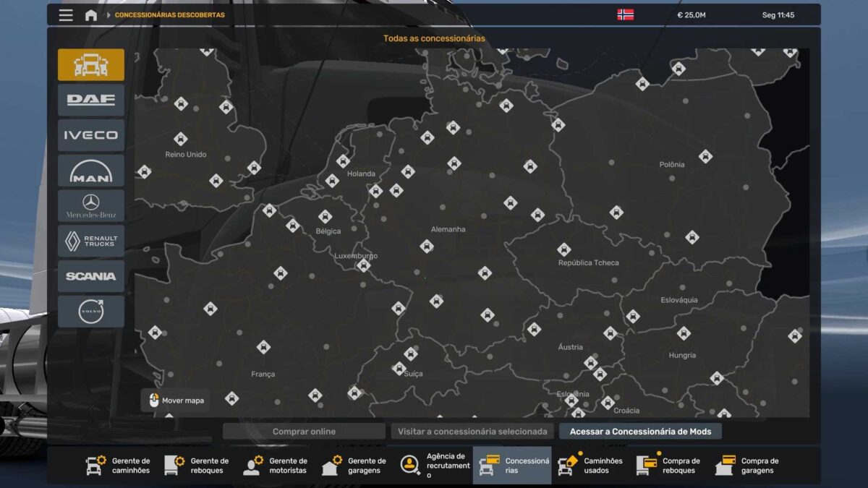This screenshot has width=868, height=488.
Task: Choose the Mercedes-Benz dealer filter
Action: pos(90,205)
